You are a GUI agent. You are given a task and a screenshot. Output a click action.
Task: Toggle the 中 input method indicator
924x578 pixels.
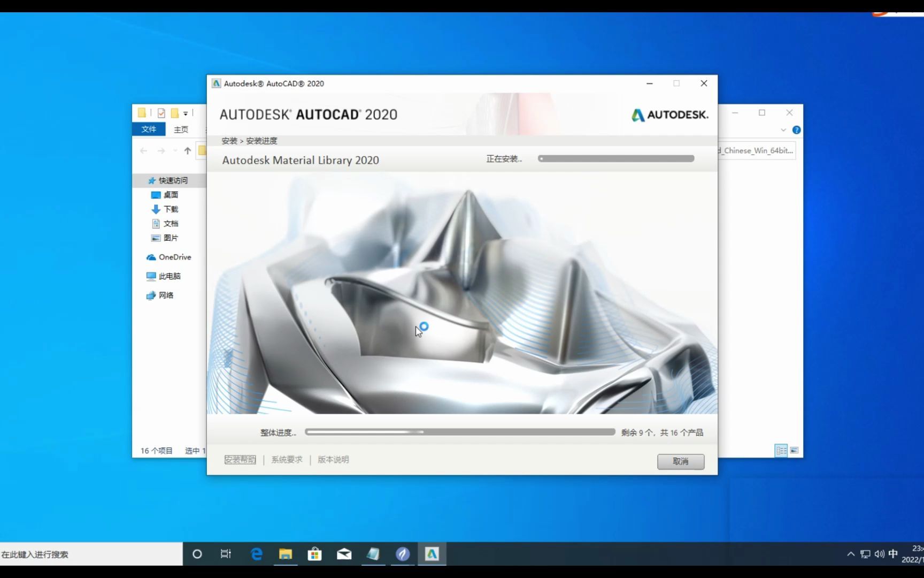pos(892,554)
